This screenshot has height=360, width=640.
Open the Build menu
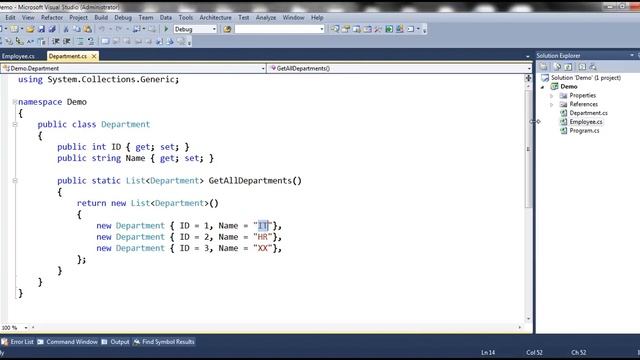click(x=101, y=18)
